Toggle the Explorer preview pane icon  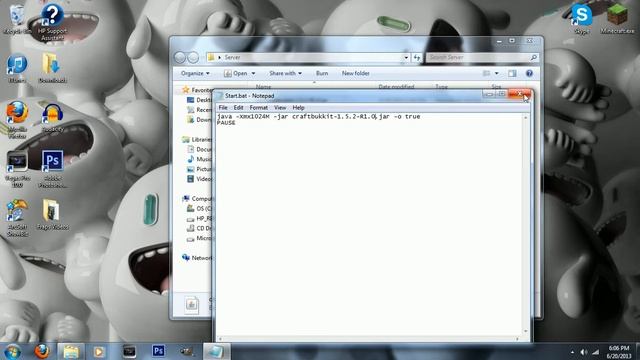click(x=512, y=73)
